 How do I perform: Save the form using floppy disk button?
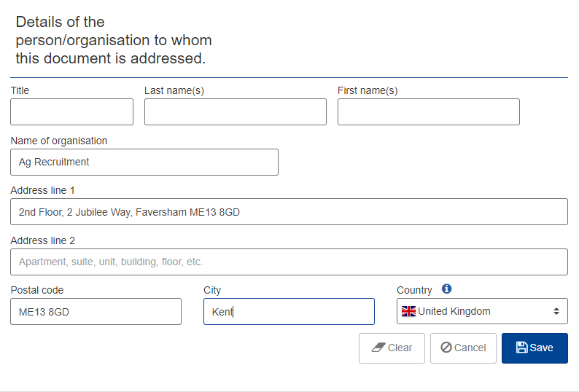[535, 348]
